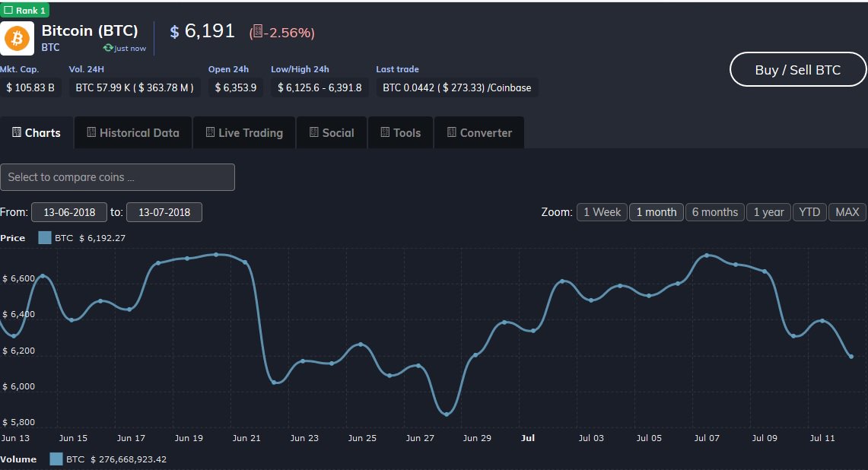Viewport: 868px width, 470px height.
Task: Toggle the BTC volume legend swatch
Action: pos(56,459)
